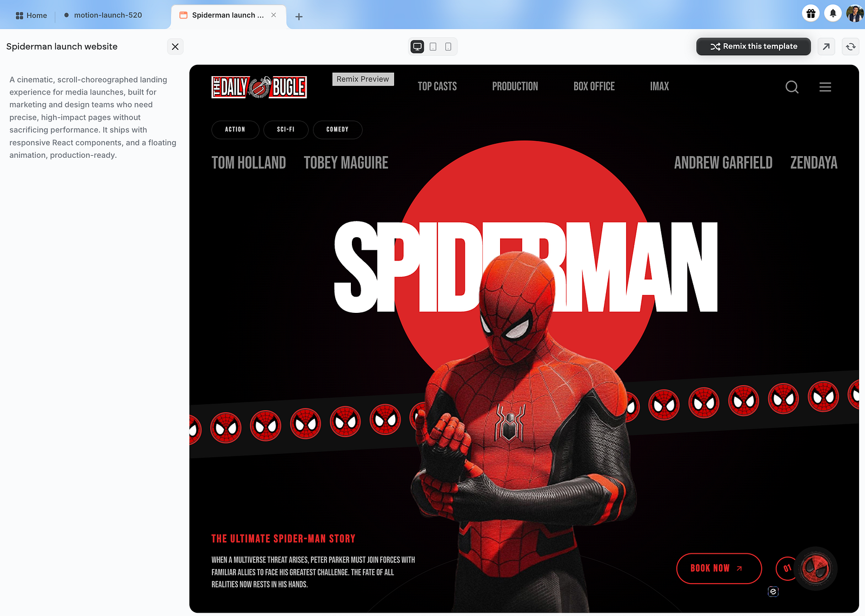Choose ZENDAYA cast name
The height and width of the screenshot is (616, 865).
(814, 163)
